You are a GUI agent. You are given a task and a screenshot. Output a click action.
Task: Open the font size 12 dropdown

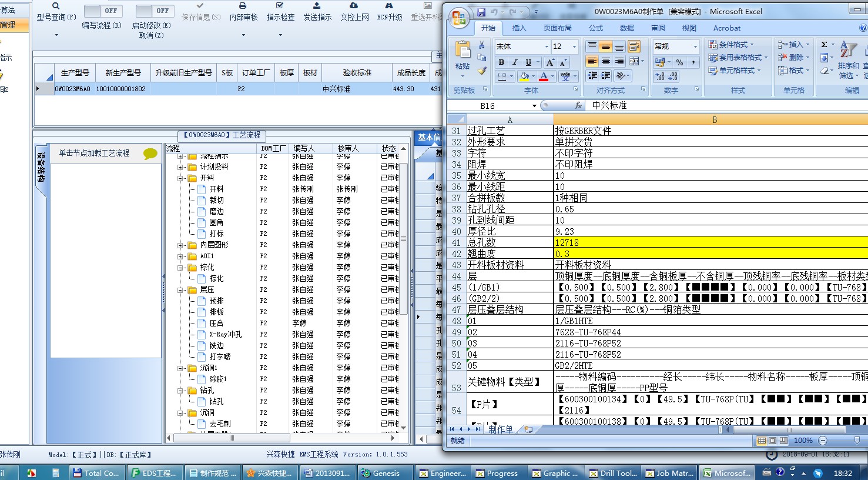tap(574, 46)
